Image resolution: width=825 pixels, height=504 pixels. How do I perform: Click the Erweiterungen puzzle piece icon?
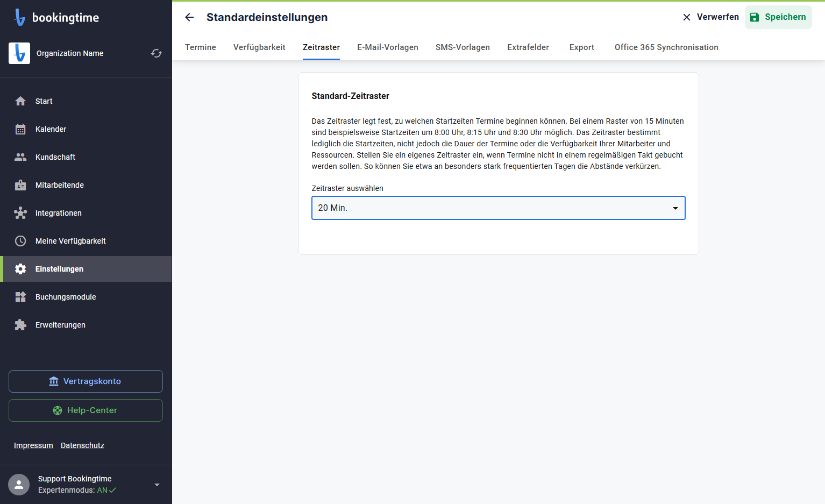coord(20,325)
